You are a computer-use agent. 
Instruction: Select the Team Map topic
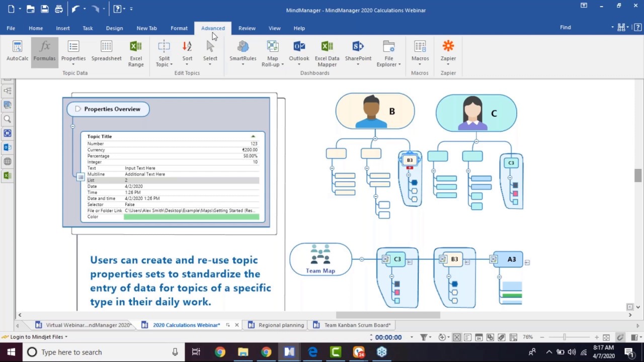click(320, 259)
